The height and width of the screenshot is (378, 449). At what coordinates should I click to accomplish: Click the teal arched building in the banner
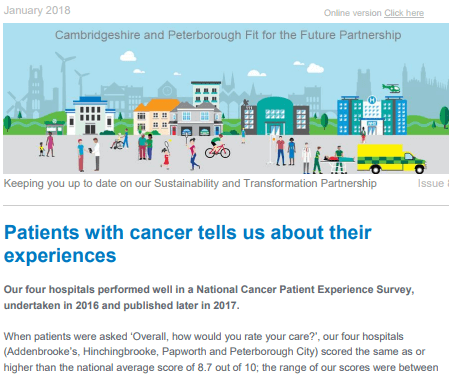tap(275, 116)
